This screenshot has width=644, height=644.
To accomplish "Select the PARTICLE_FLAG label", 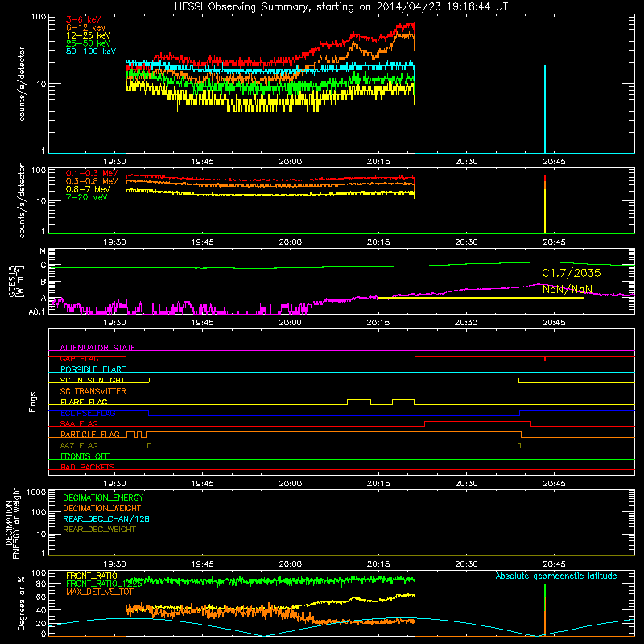I will 90,434.
